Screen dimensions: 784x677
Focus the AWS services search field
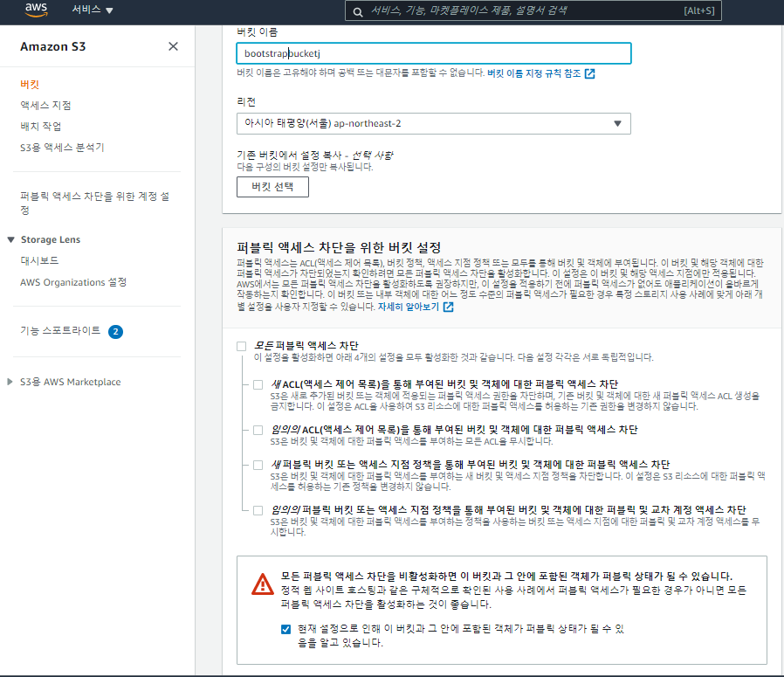[x=533, y=10]
